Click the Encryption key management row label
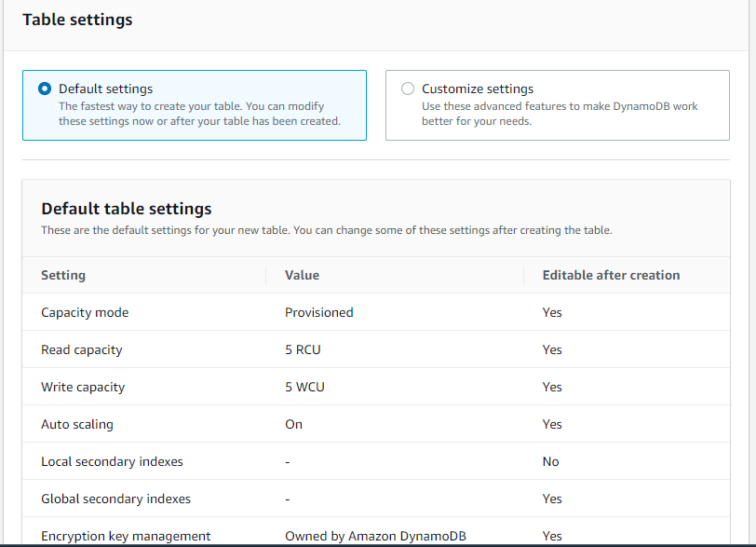 pyautogui.click(x=126, y=536)
